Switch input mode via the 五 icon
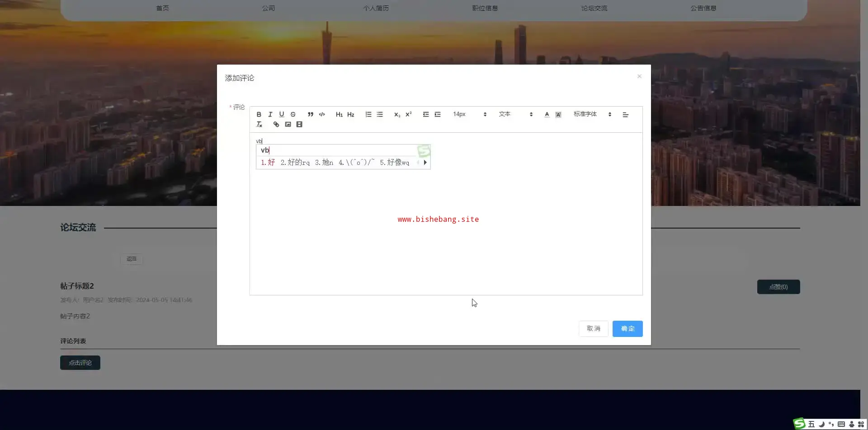 pyautogui.click(x=811, y=424)
